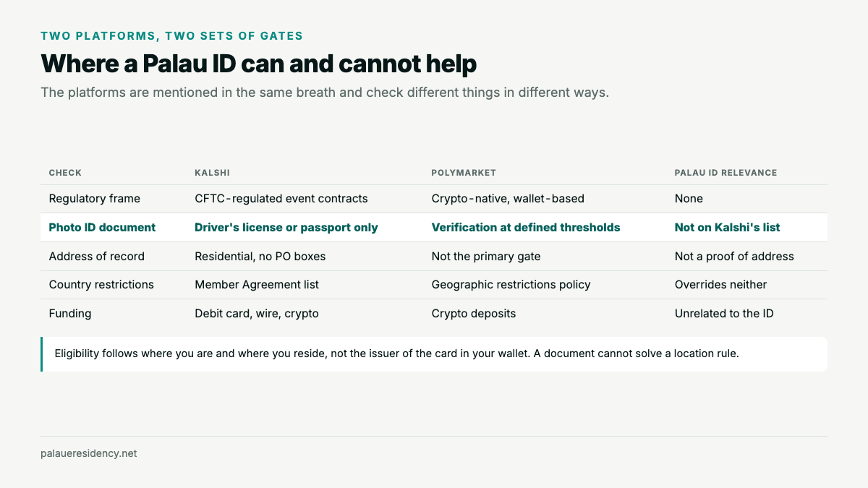Click the 'None' relevance cell

pyautogui.click(x=689, y=198)
